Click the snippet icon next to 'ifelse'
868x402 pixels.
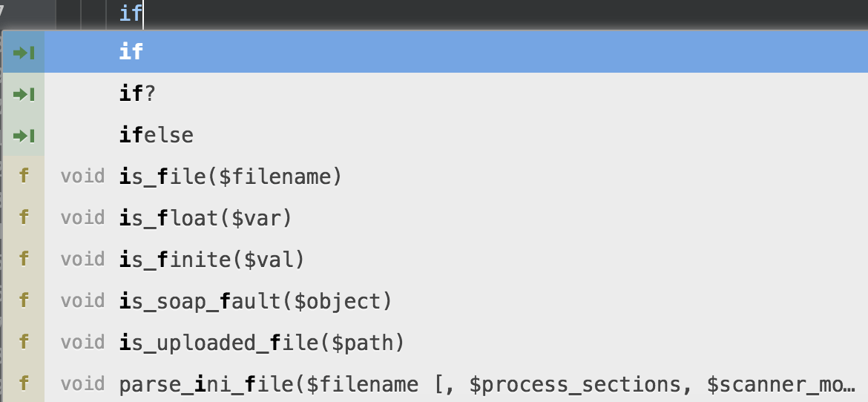(x=24, y=136)
